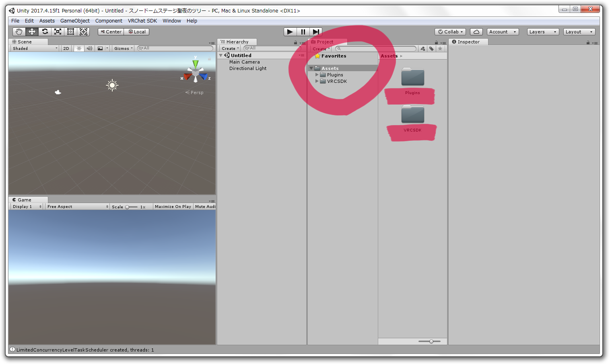Toggle the Project panel lock
610x364 pixels.
pos(436,43)
